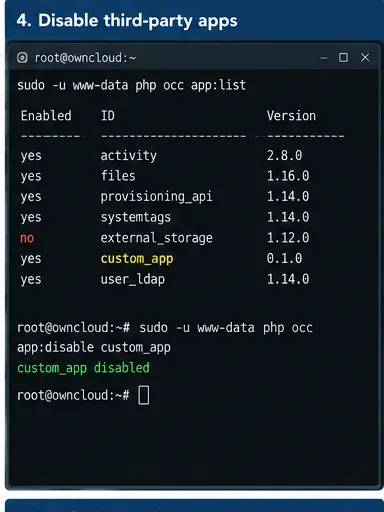
Task: Click 'yes' in the systemtags row
Action: click(x=31, y=218)
